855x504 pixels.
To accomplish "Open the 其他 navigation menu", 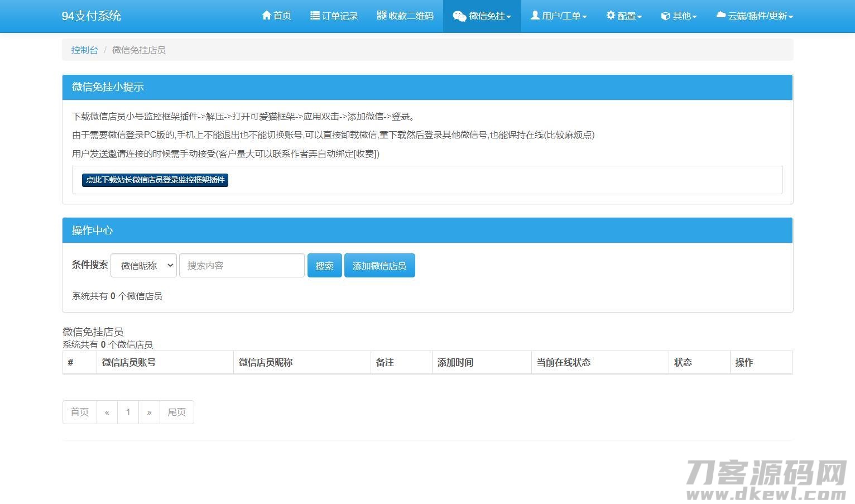I will 679,16.
